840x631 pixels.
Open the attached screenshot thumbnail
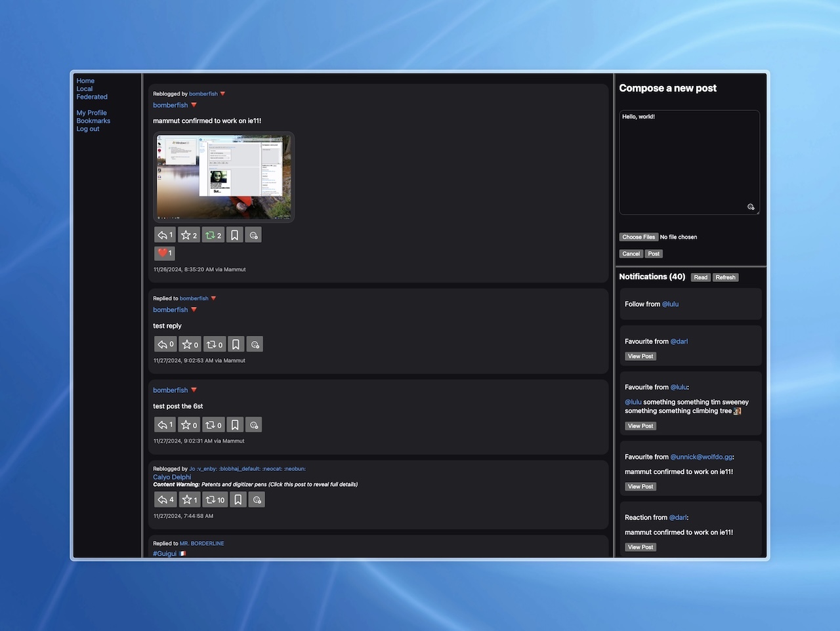[x=224, y=177]
